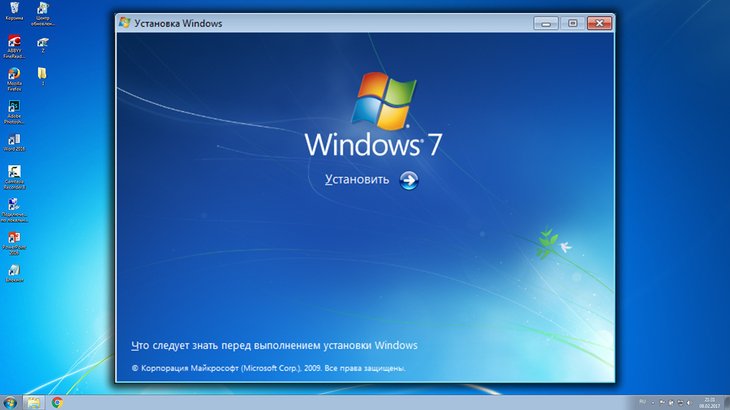The height and width of the screenshot is (410, 730).
Task: Select the Adobe Photoshop desktop shortcut
Action: tap(14, 112)
